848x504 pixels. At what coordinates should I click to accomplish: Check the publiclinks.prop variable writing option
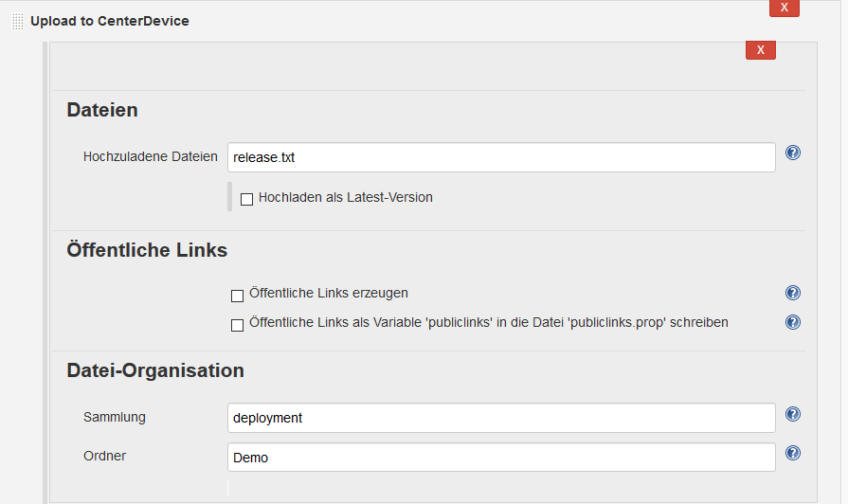(x=238, y=325)
